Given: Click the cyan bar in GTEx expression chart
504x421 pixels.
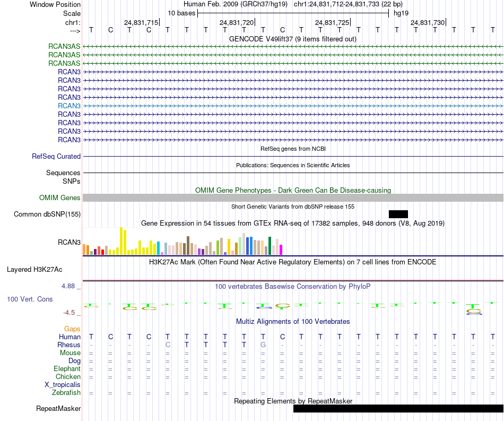Looking at the screenshot, I should tap(158, 248).
